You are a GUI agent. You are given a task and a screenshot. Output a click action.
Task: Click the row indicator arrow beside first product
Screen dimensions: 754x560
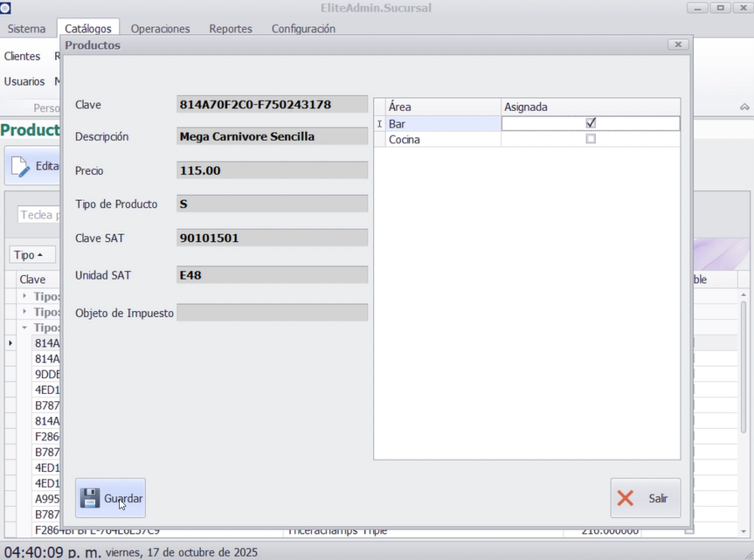[10, 343]
